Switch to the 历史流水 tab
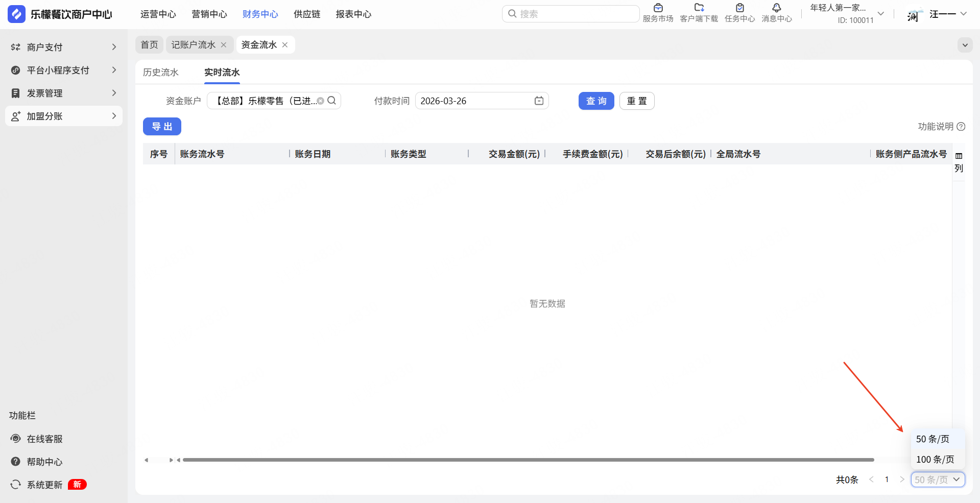The image size is (980, 503). 161,73
